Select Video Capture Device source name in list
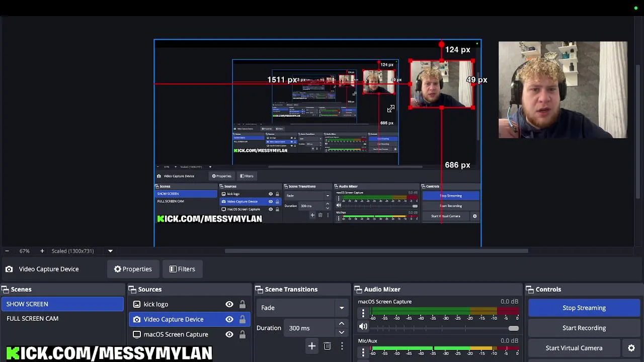Image resolution: width=644 pixels, height=362 pixels. [174, 319]
